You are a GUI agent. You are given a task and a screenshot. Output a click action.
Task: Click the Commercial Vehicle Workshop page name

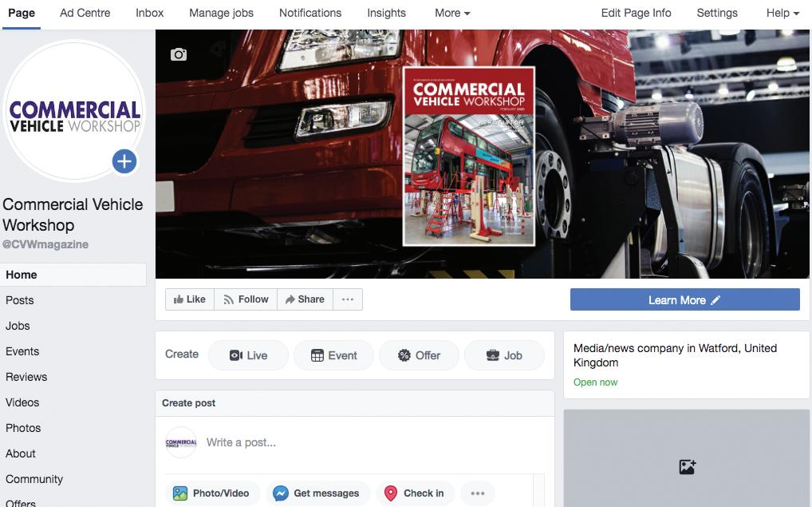(73, 215)
